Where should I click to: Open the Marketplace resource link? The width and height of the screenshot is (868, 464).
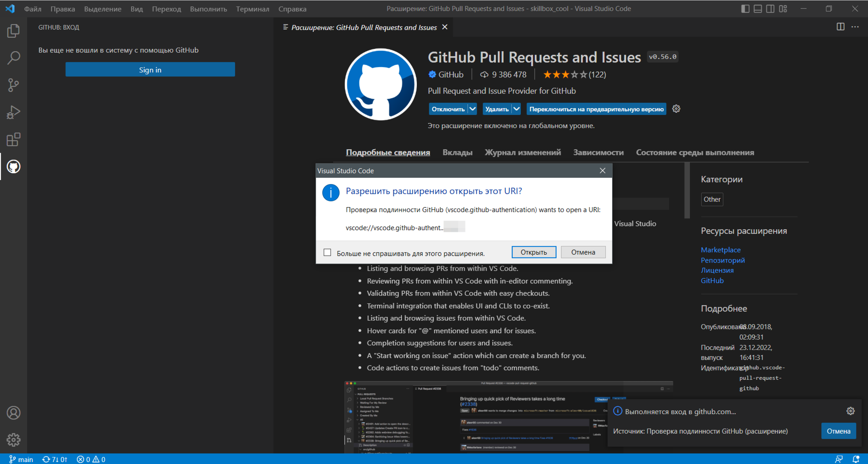(720, 250)
